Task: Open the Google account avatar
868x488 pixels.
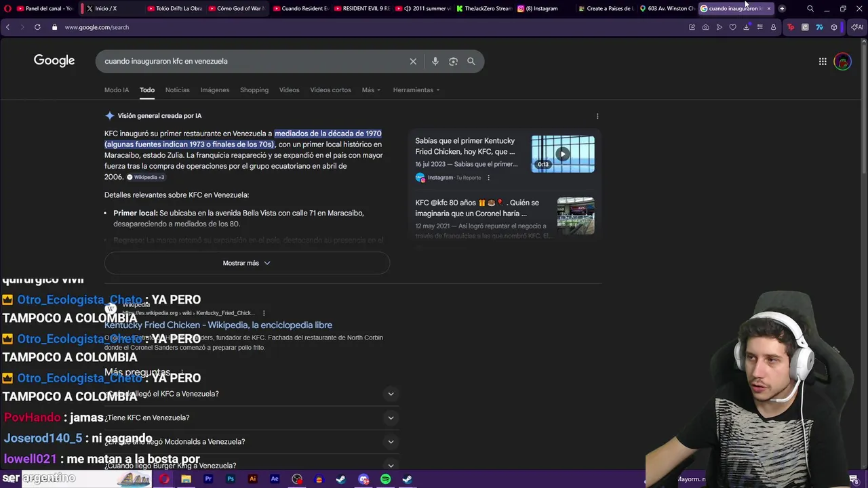Action: [842, 61]
